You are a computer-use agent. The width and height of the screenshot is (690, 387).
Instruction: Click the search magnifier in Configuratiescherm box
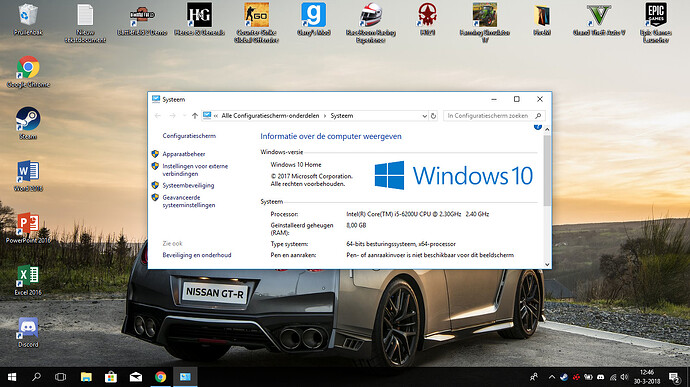click(538, 116)
